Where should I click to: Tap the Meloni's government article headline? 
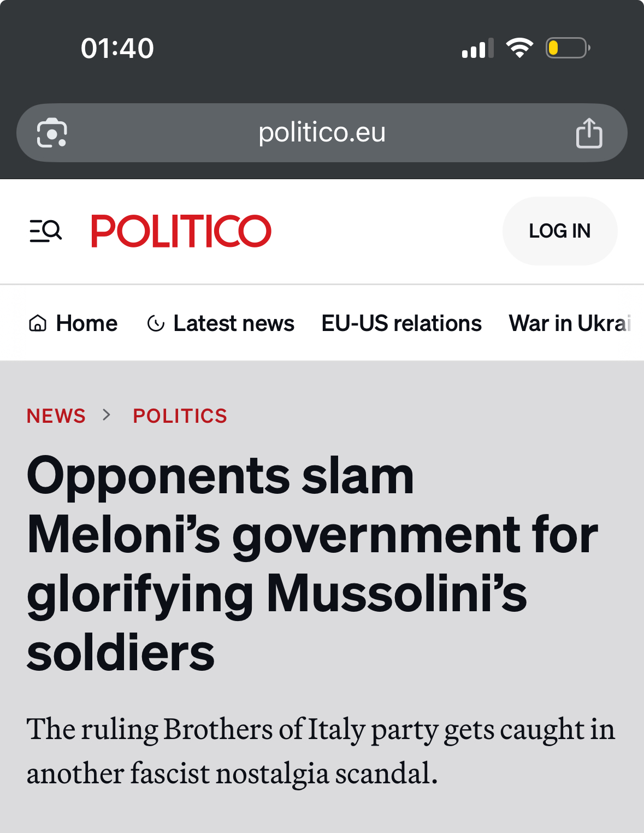tap(311, 563)
